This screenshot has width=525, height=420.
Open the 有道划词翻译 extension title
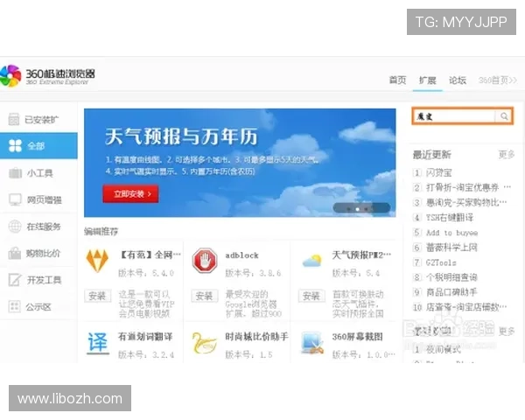pos(145,336)
